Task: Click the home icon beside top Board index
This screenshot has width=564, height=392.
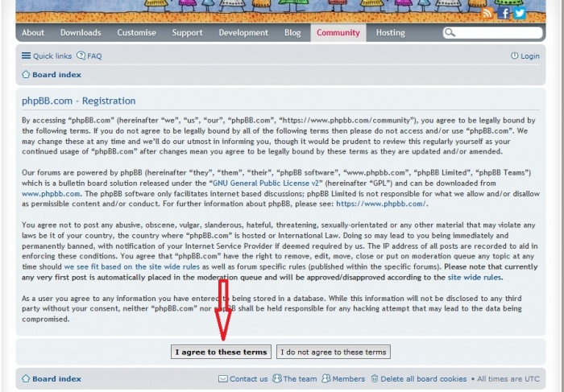Action: pyautogui.click(x=26, y=74)
